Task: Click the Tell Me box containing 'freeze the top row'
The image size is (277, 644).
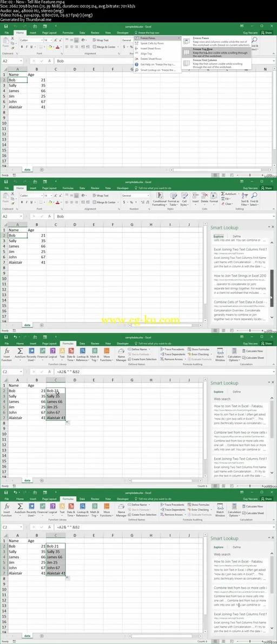Action: (x=148, y=32)
